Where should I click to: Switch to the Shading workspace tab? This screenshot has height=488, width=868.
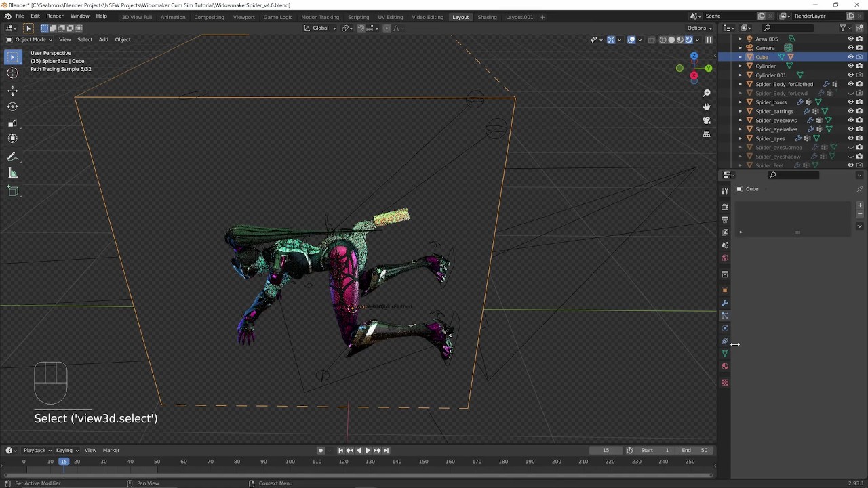click(x=487, y=16)
